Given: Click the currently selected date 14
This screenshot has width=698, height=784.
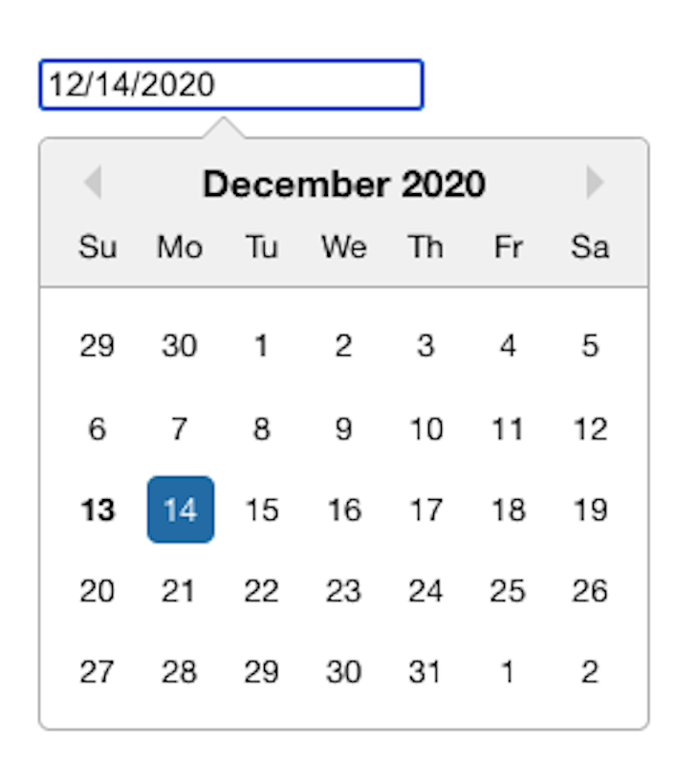Looking at the screenshot, I should [x=180, y=510].
